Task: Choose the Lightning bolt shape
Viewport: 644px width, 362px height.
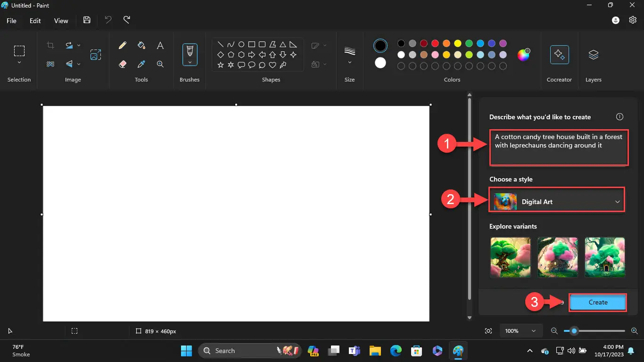Action: pyautogui.click(x=283, y=65)
